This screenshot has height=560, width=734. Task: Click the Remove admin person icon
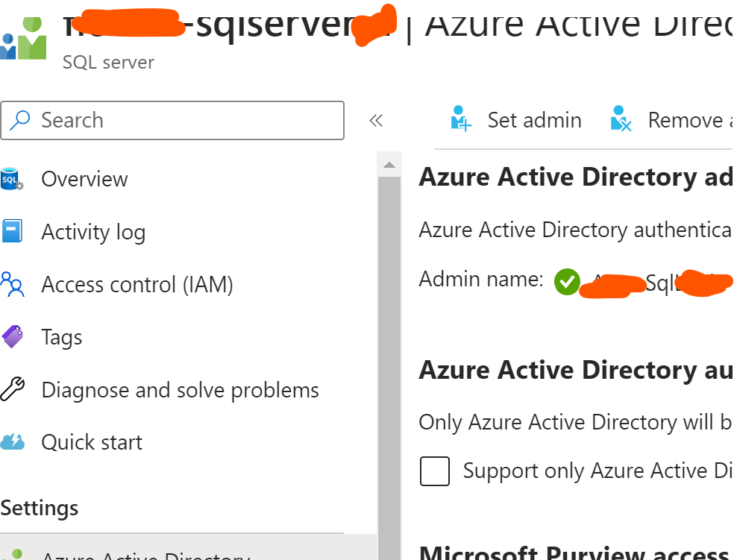[x=621, y=119]
